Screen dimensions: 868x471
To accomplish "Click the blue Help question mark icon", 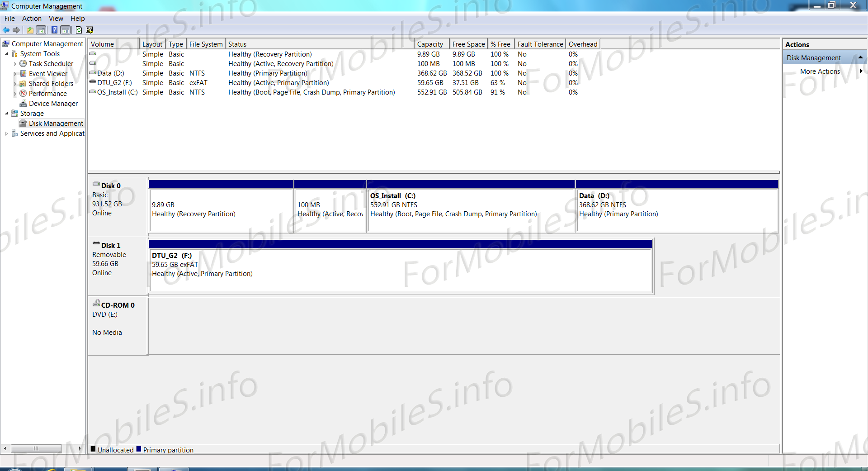I will pos(54,30).
